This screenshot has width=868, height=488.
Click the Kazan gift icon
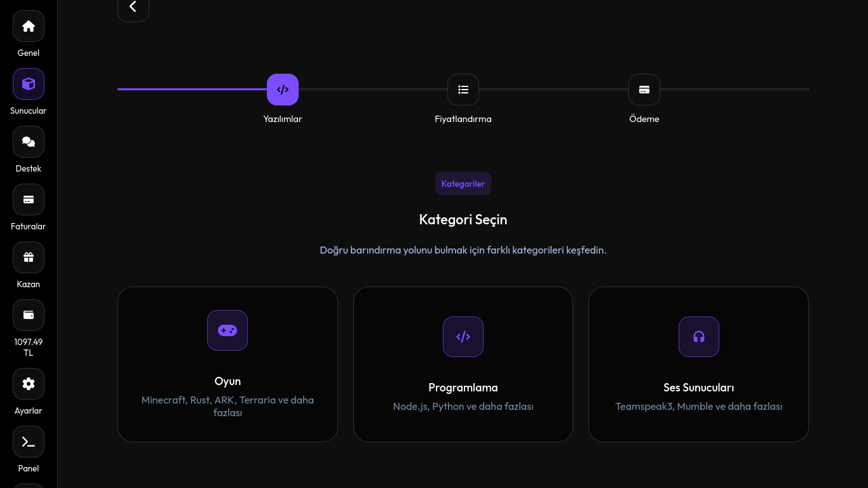coord(29,257)
